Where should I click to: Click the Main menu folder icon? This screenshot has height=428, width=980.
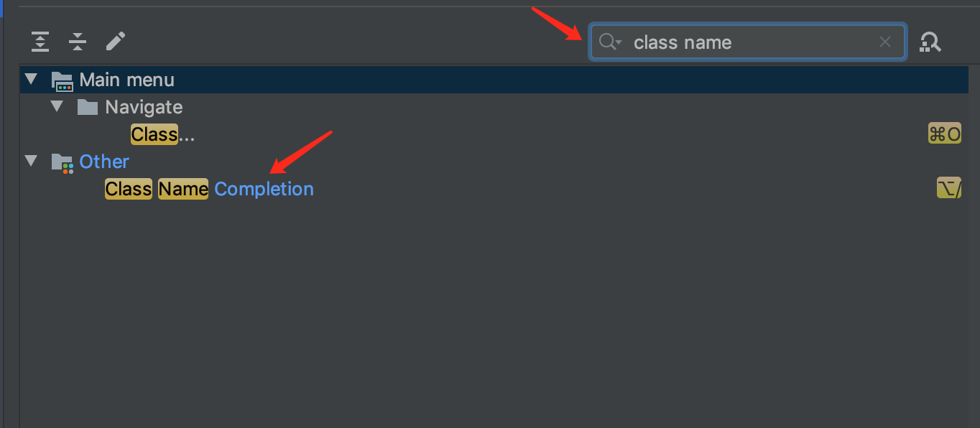pos(63,80)
